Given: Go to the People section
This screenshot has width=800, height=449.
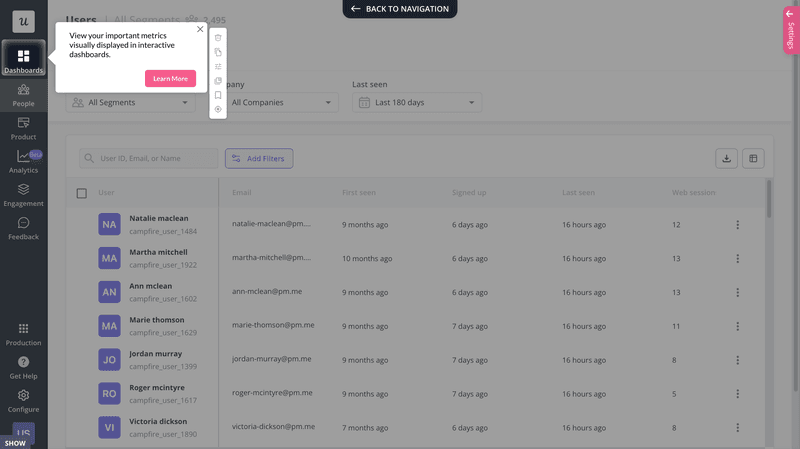Looking at the screenshot, I should pos(23,95).
